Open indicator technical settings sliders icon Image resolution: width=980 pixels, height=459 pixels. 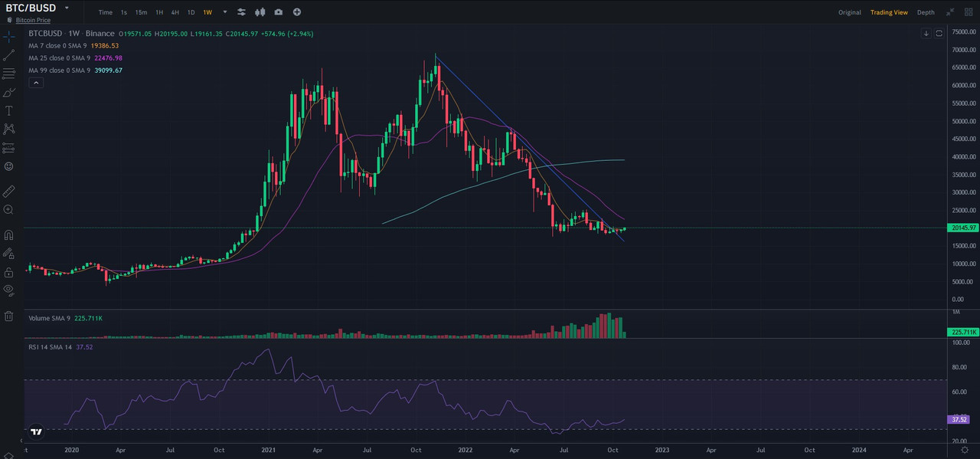click(241, 12)
